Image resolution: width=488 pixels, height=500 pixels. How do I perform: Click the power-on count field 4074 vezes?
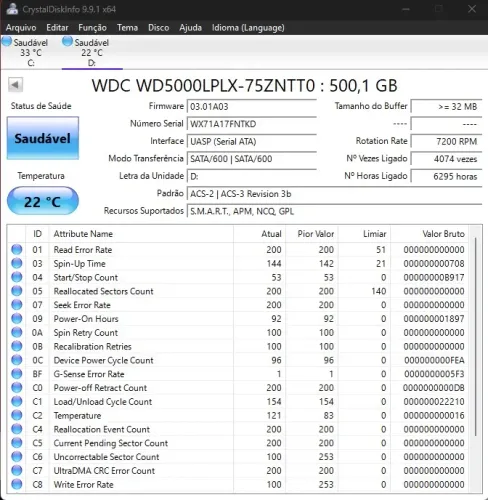pos(446,159)
